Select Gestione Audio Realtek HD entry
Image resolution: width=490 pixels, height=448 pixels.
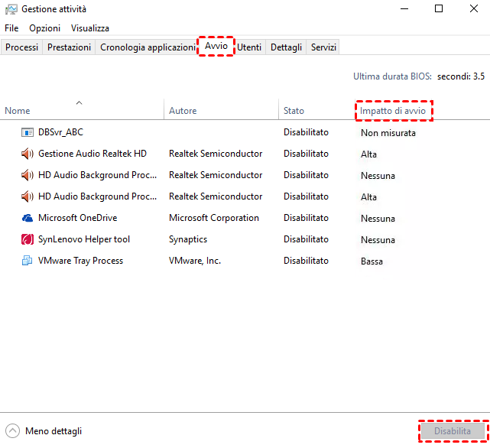coord(92,154)
